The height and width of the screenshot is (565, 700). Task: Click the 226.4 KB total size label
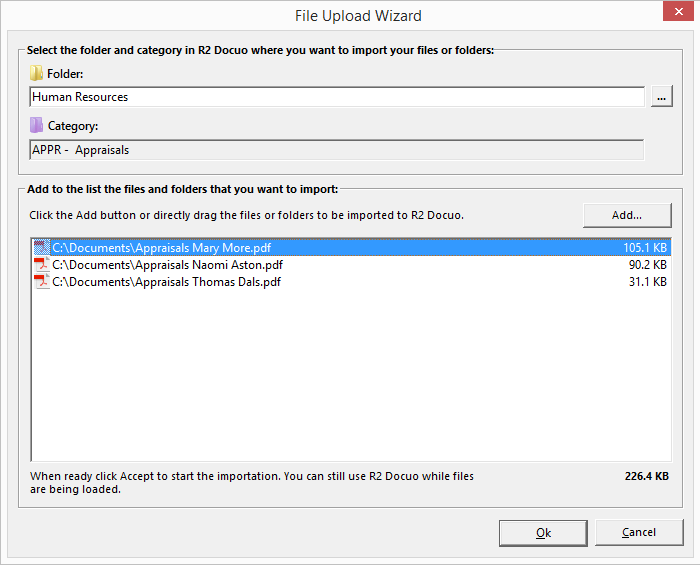pos(646,476)
